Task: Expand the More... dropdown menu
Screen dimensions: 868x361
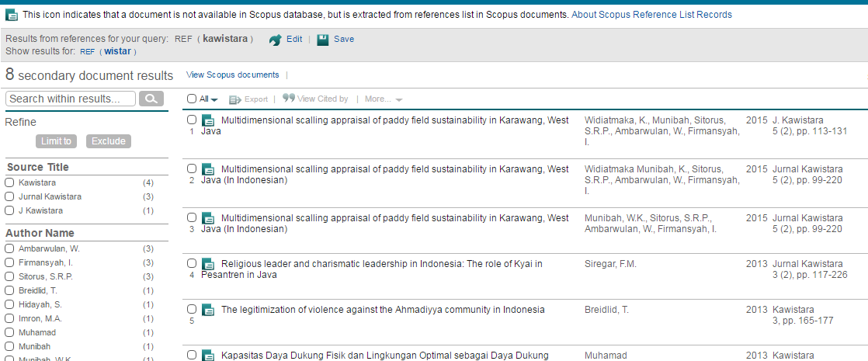Action: 383,99
